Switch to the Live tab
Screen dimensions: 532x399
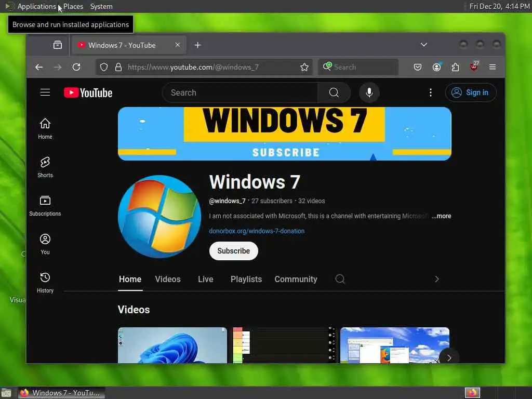[x=206, y=279]
